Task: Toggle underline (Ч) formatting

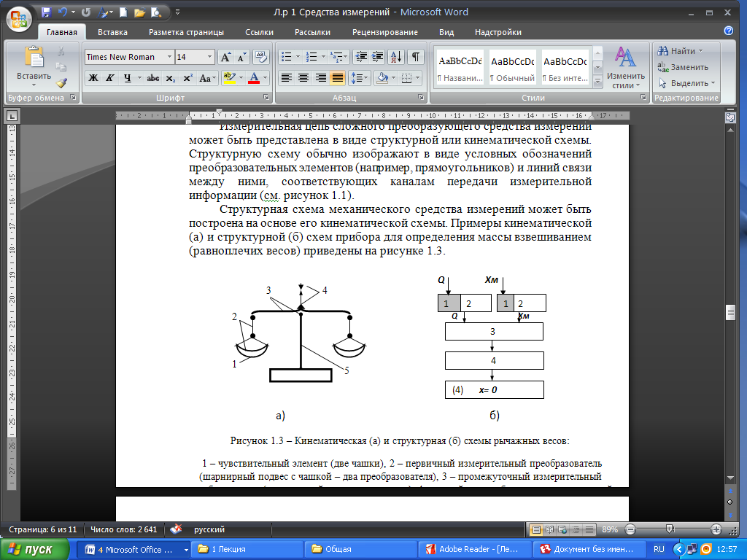Action: [x=127, y=77]
